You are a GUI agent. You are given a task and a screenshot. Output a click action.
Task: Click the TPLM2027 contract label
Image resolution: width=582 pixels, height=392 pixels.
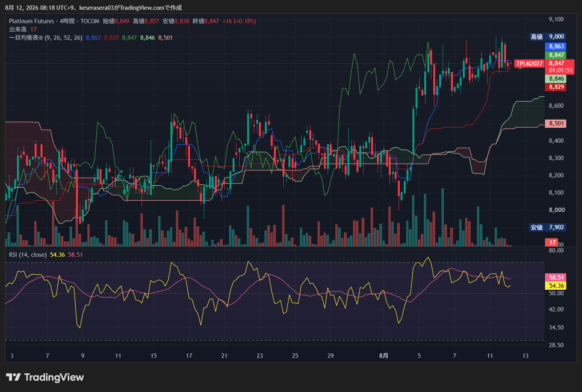530,64
